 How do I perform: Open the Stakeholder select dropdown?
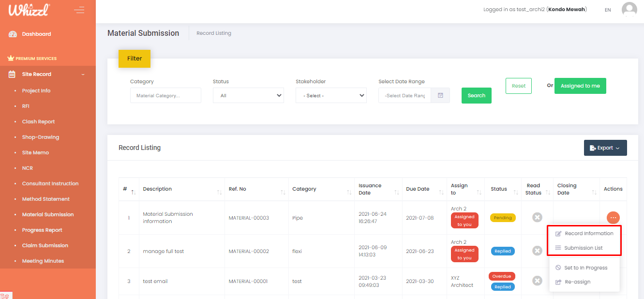331,95
